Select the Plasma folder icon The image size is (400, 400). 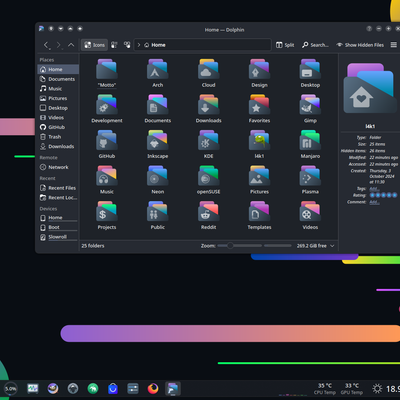pos(310,176)
